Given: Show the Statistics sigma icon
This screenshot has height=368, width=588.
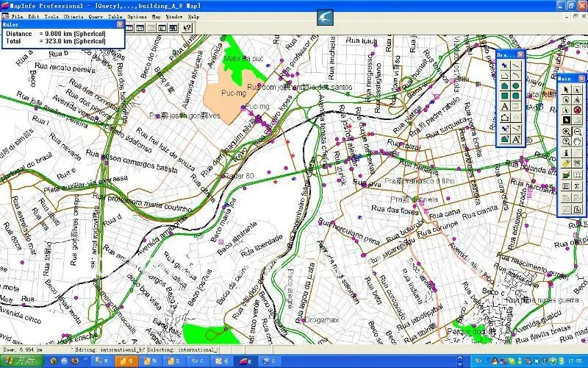Looking at the screenshot, I should [577, 186].
